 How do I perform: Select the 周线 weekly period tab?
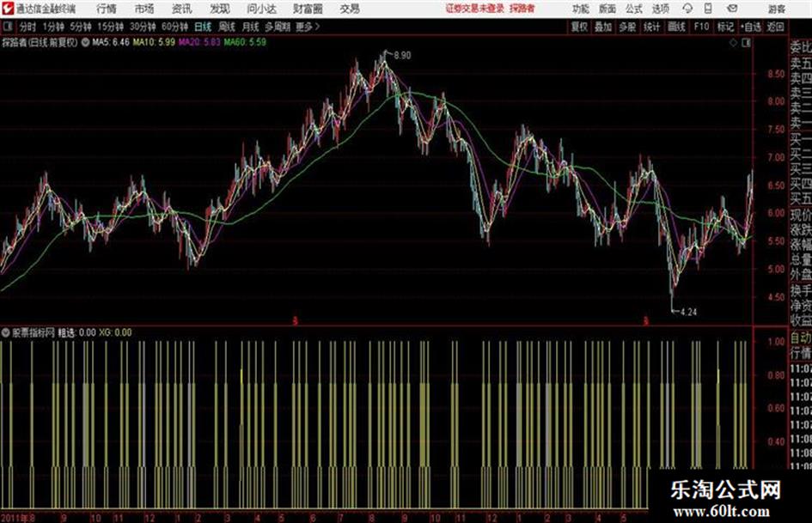pyautogui.click(x=227, y=27)
